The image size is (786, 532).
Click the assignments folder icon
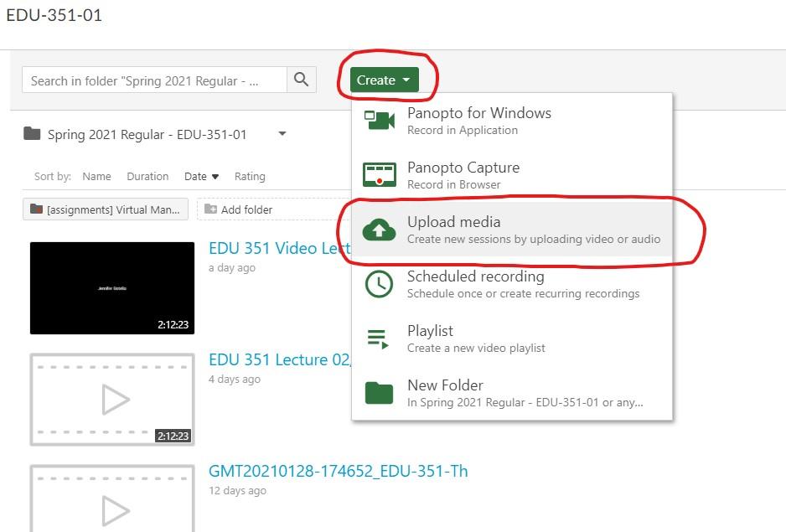(x=36, y=209)
